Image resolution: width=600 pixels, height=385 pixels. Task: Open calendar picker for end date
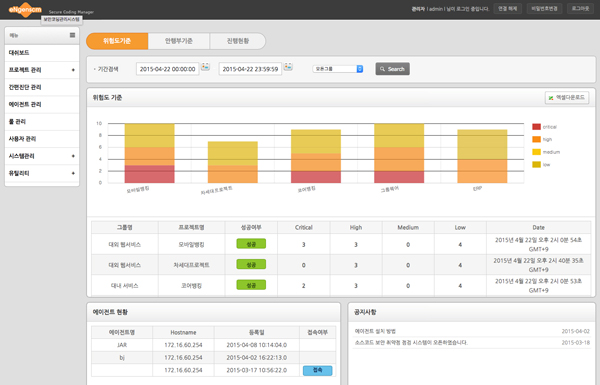point(288,67)
